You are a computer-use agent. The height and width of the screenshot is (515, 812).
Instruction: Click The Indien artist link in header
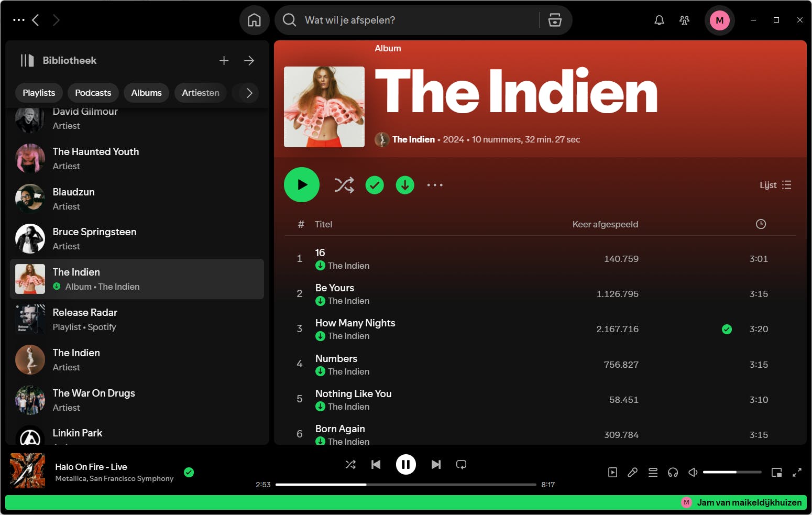413,139
